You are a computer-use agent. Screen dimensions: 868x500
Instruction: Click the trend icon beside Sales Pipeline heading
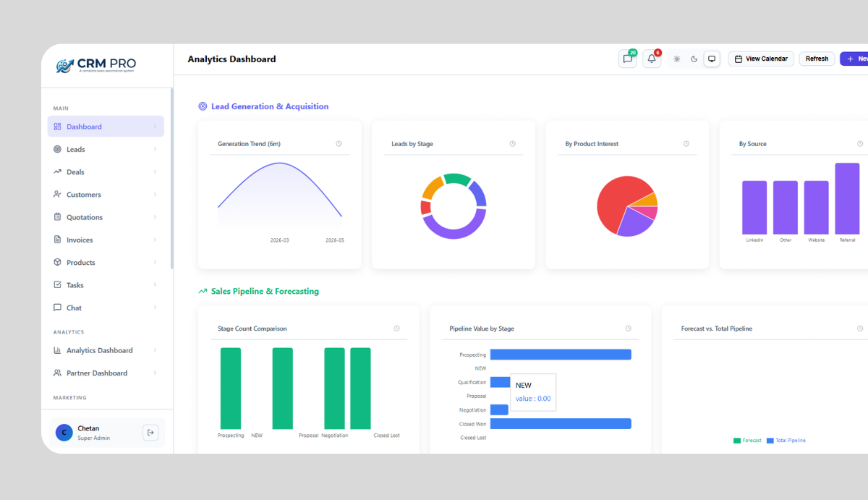pos(203,292)
